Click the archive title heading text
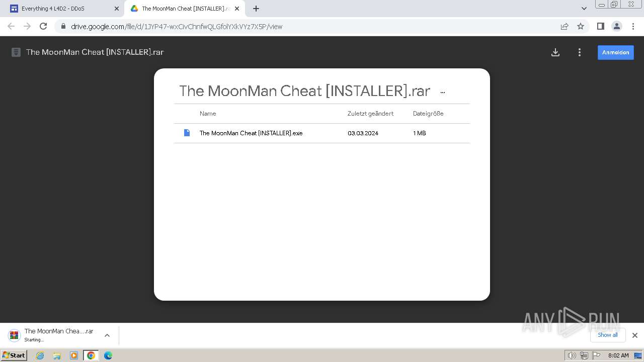This screenshot has width=644, height=362. (x=305, y=91)
